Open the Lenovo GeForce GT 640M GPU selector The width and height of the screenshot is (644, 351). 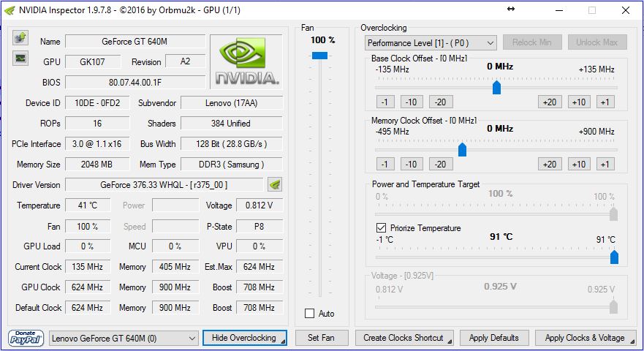click(x=124, y=339)
